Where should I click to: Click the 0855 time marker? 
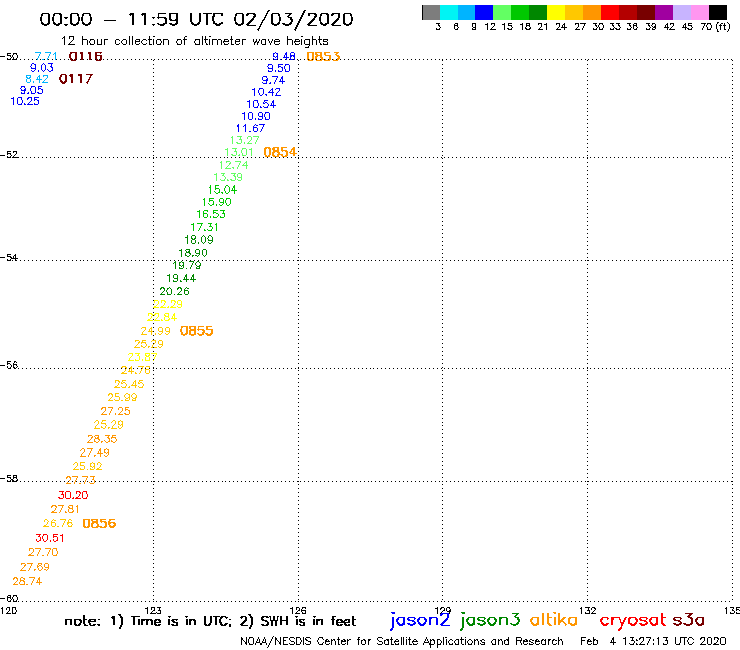[196, 331]
